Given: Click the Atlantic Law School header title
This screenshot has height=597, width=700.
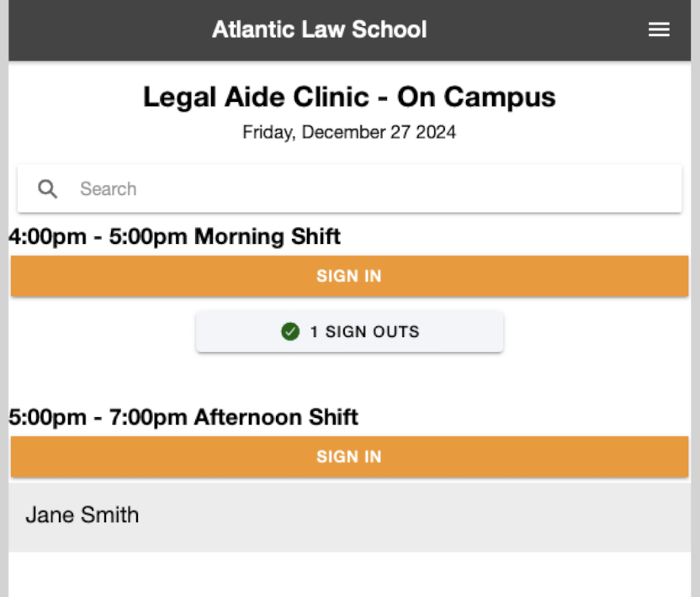Looking at the screenshot, I should pos(319,30).
